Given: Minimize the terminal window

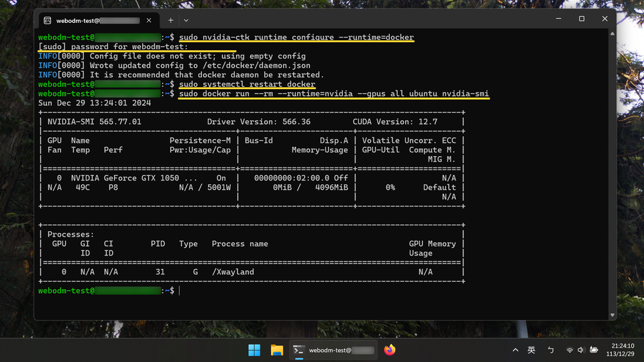Looking at the screenshot, I should [x=559, y=19].
